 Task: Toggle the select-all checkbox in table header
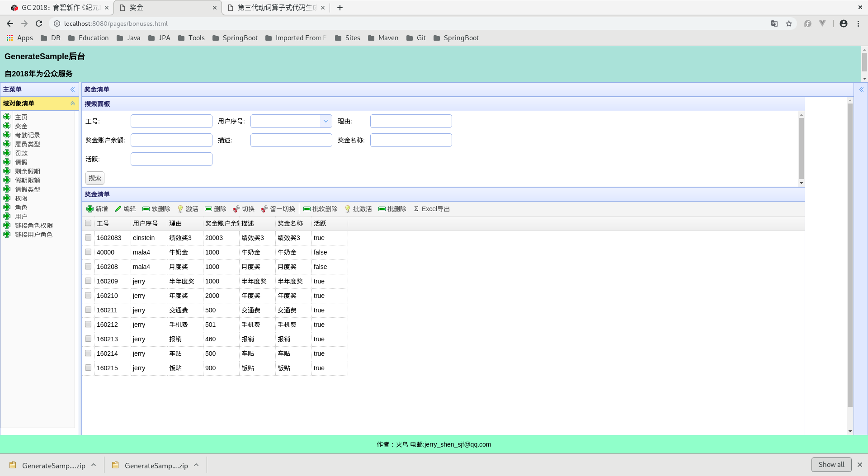(x=88, y=223)
